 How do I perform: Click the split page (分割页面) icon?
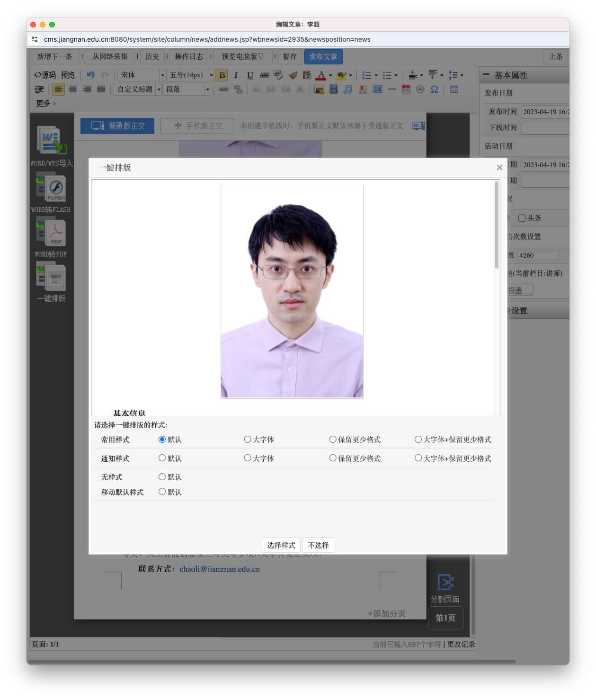tap(445, 583)
